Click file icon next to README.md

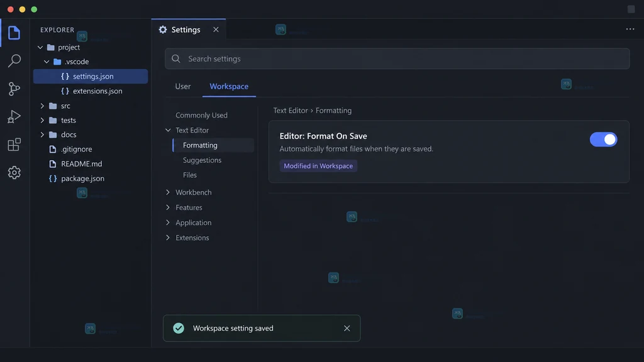coord(53,164)
